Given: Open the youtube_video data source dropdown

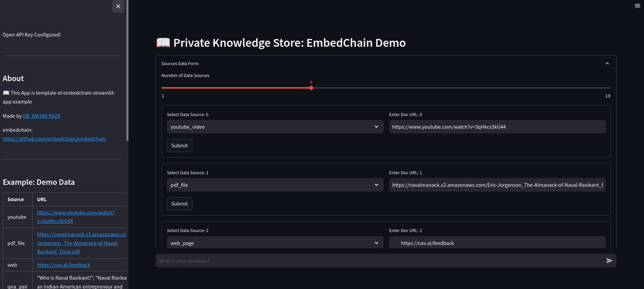Looking at the screenshot, I should 275,127.
